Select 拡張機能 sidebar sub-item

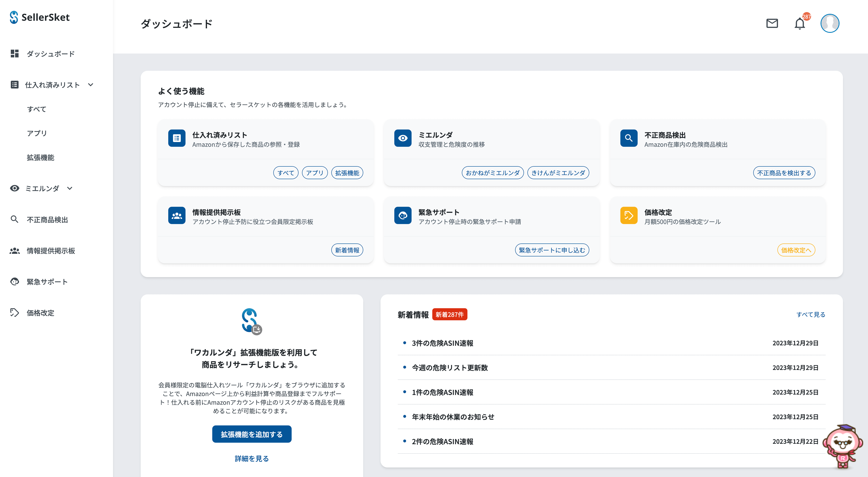tap(40, 157)
